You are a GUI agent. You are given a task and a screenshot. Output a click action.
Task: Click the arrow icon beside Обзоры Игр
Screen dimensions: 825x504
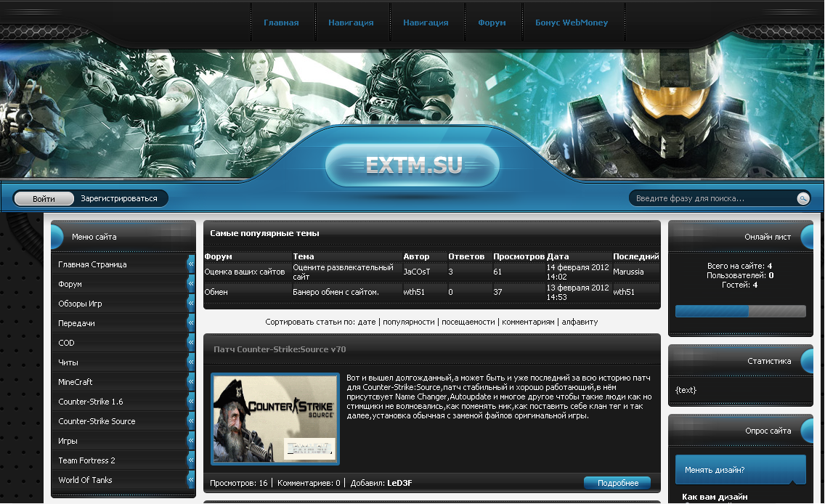point(191,303)
